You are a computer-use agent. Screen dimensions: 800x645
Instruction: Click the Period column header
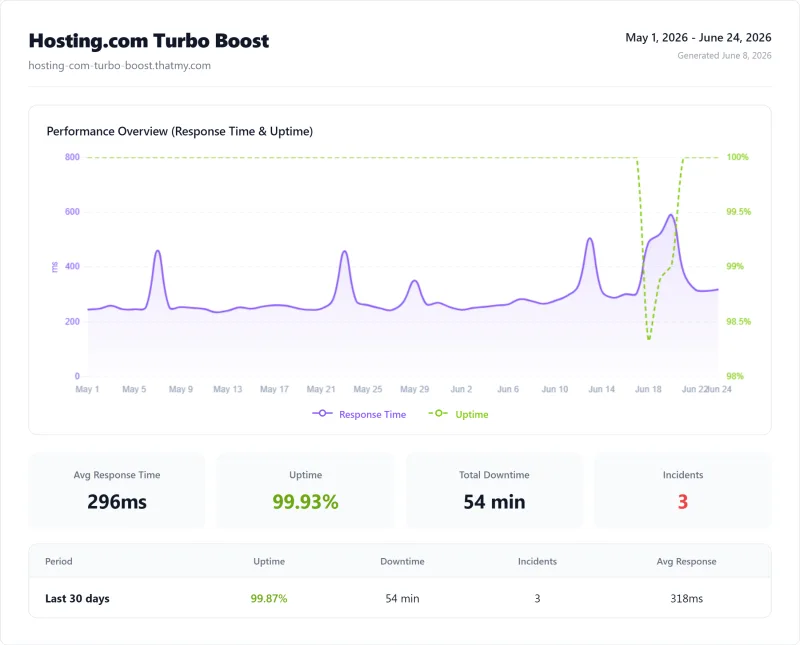[59, 561]
